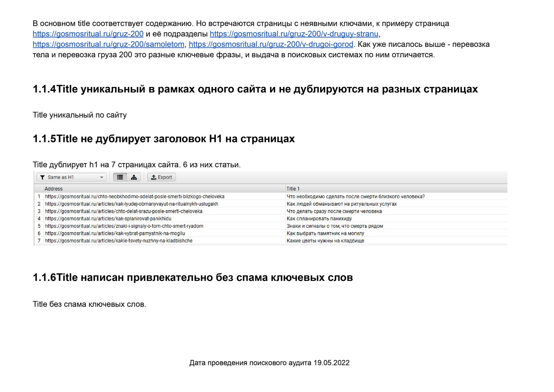Switch to tree structure view icon

pyautogui.click(x=134, y=177)
